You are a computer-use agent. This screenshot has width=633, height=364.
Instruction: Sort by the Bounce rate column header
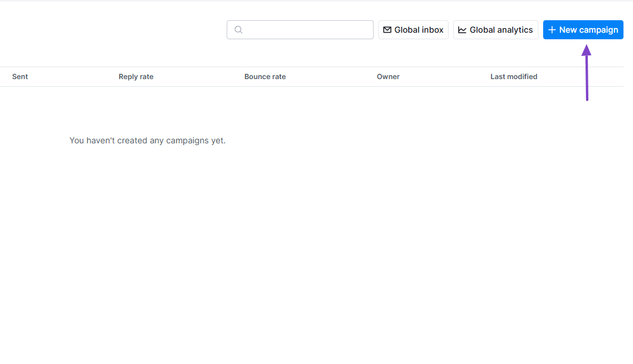click(x=265, y=77)
